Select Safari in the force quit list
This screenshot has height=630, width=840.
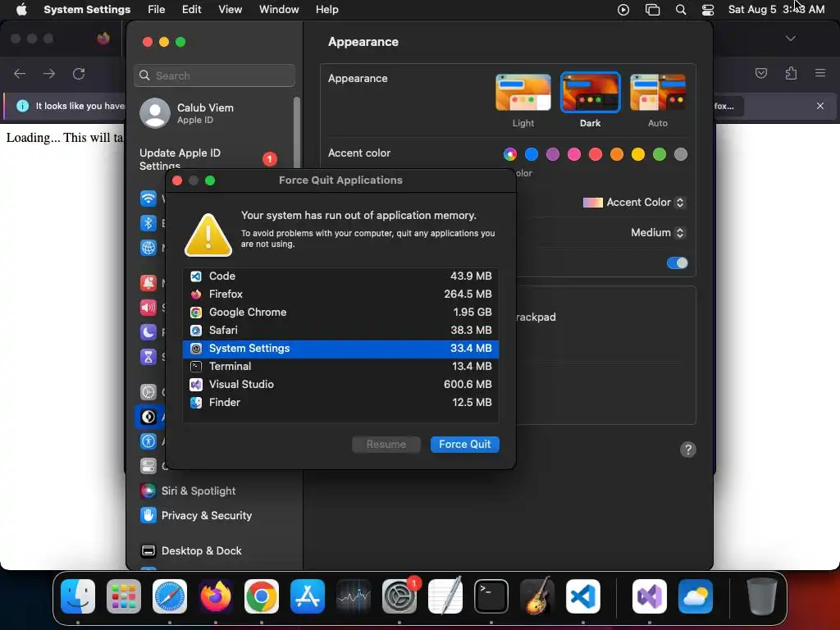click(340, 331)
